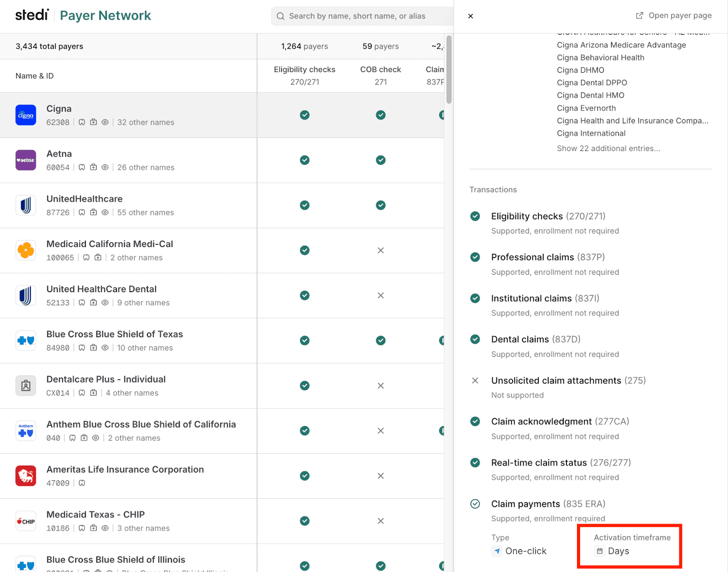Expand United HealthCare Dental's 9 other names
Screen dimensions: 728x572
143,303
